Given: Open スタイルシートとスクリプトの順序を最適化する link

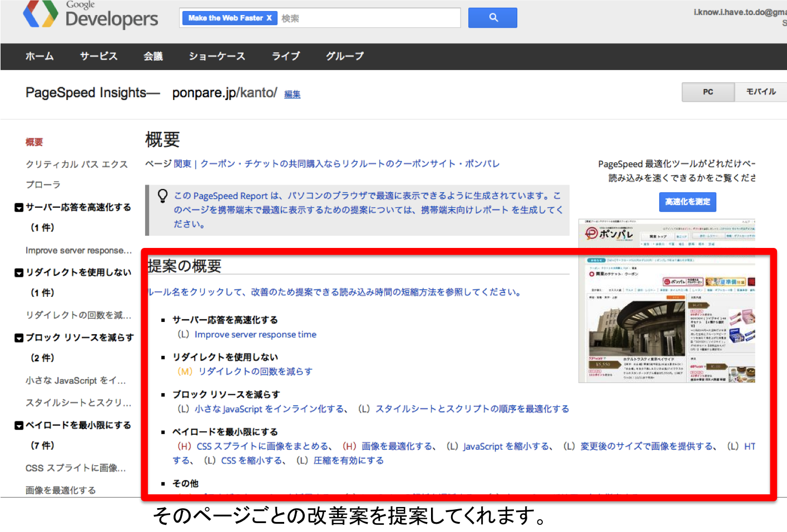Looking at the screenshot, I should click(x=472, y=409).
